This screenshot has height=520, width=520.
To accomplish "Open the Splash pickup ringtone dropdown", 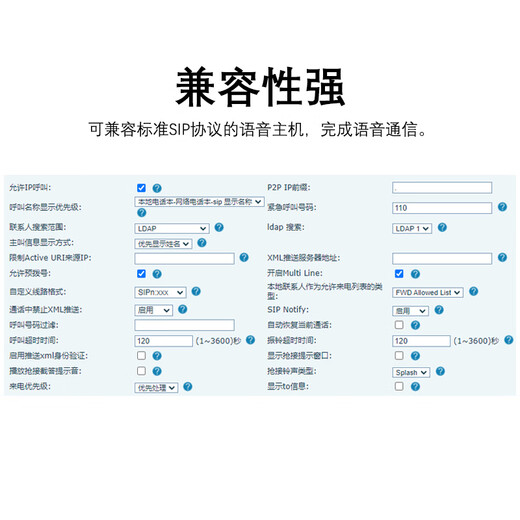I will tap(411, 372).
